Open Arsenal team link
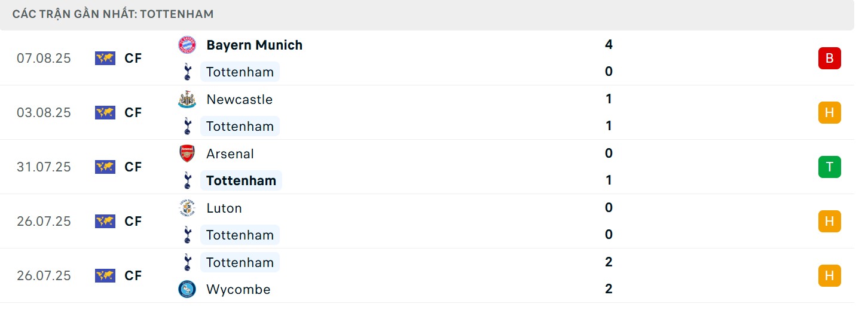Screen dimensions: 868x313 click(x=230, y=154)
